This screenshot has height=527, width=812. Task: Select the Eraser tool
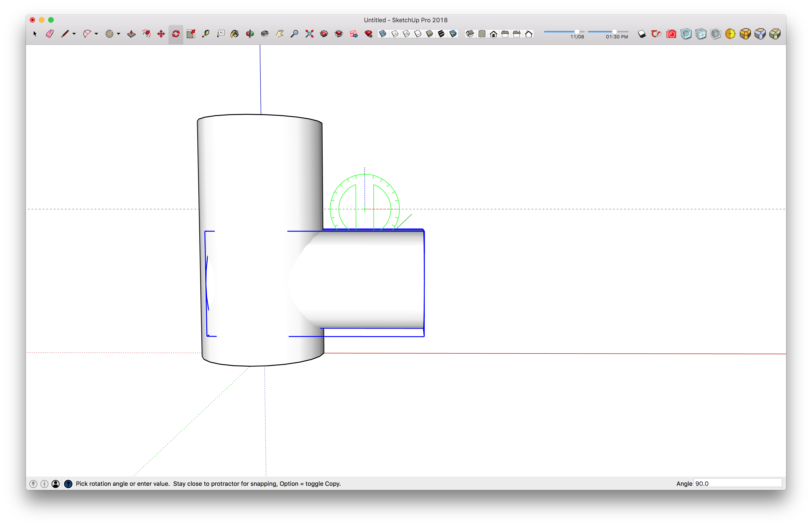(50, 34)
